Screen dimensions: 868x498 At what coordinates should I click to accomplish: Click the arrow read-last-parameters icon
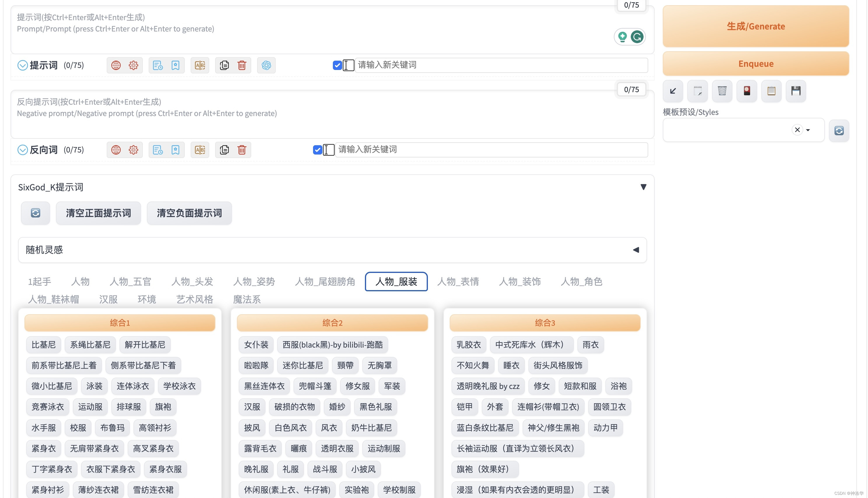pyautogui.click(x=673, y=91)
